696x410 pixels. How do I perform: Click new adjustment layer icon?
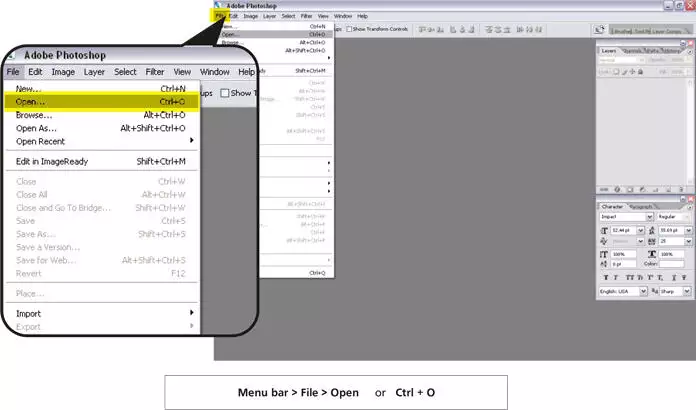pyautogui.click(x=642, y=189)
